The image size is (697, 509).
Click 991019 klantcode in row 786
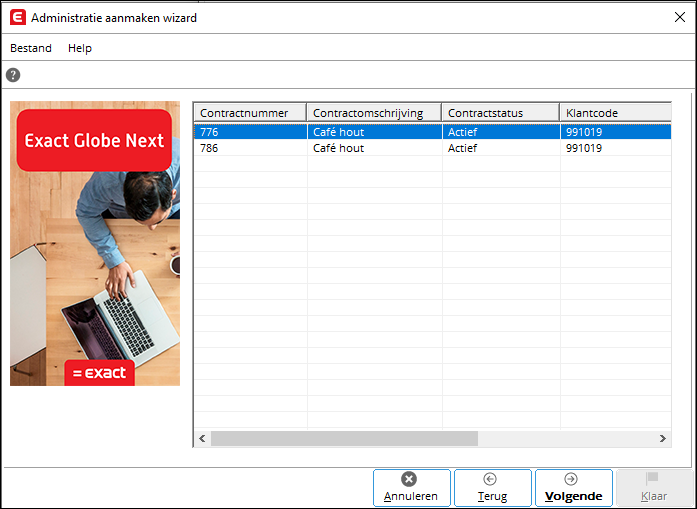click(x=616, y=148)
